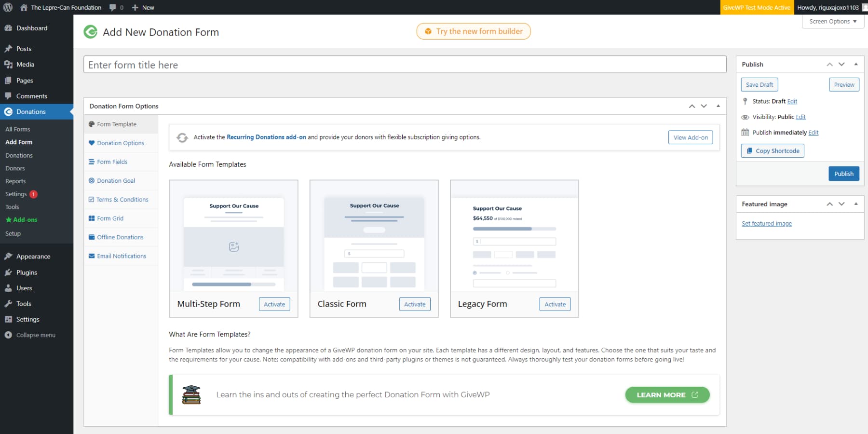This screenshot has height=434, width=868.
Task: Click the Set featured image link
Action: tap(766, 223)
